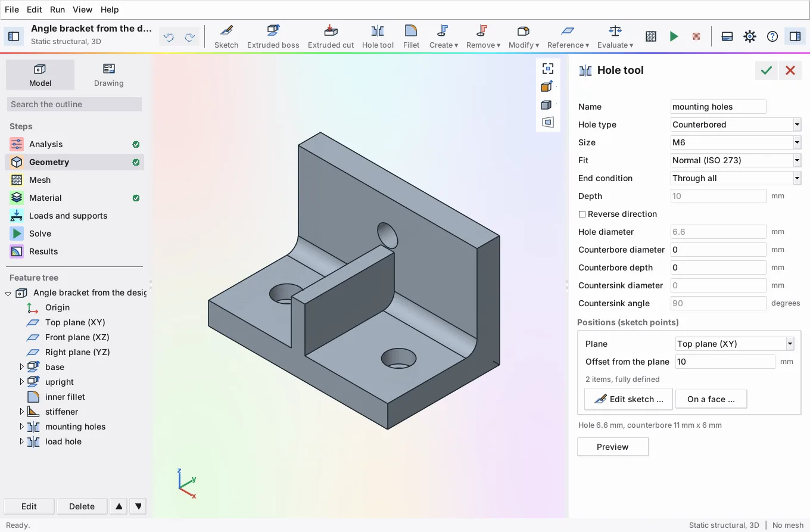The height and width of the screenshot is (532, 810).
Task: Open the Modify dropdown menu
Action: coord(524,36)
